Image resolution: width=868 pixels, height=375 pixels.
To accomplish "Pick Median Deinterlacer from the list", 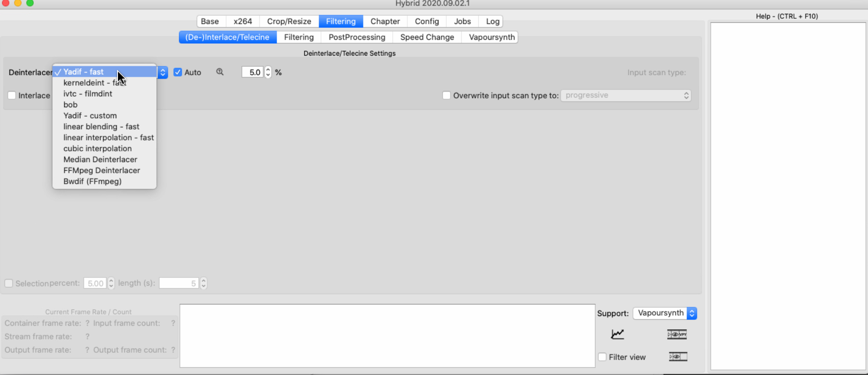I will [100, 159].
